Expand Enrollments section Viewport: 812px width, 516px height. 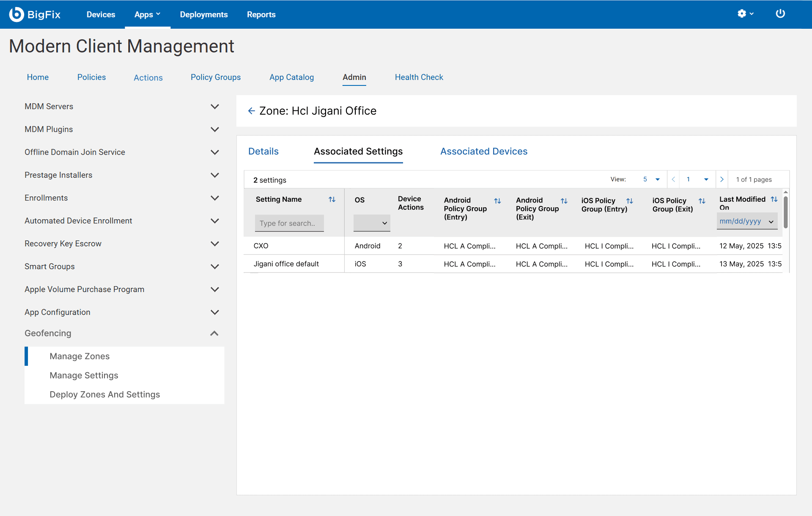point(215,198)
